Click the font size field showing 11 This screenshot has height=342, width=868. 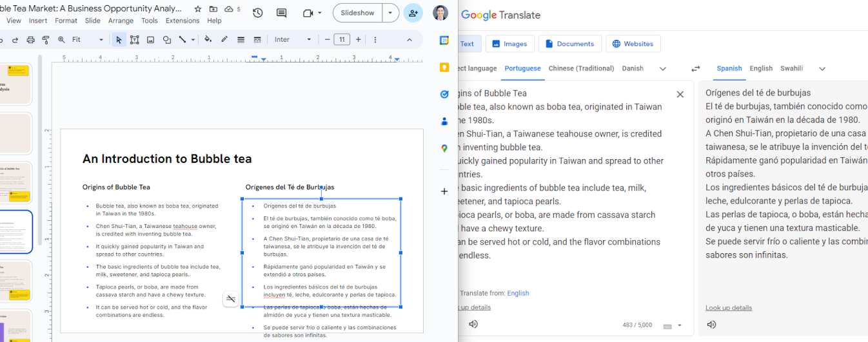(x=342, y=40)
